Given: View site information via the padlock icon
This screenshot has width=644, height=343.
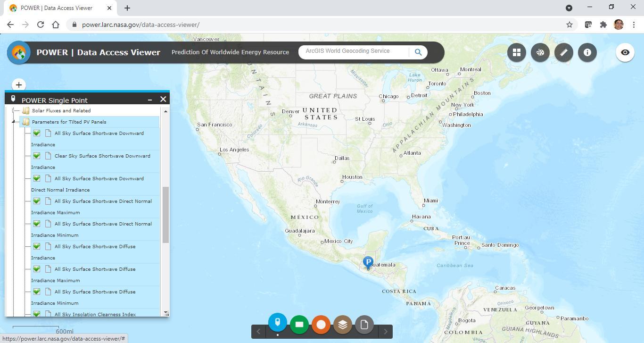Looking at the screenshot, I should pyautogui.click(x=74, y=25).
